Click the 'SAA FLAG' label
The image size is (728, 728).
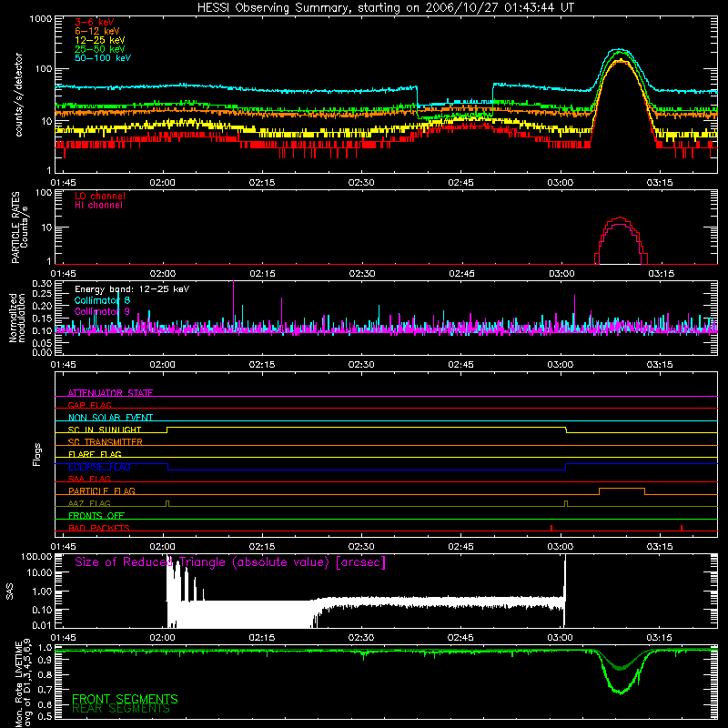89,479
